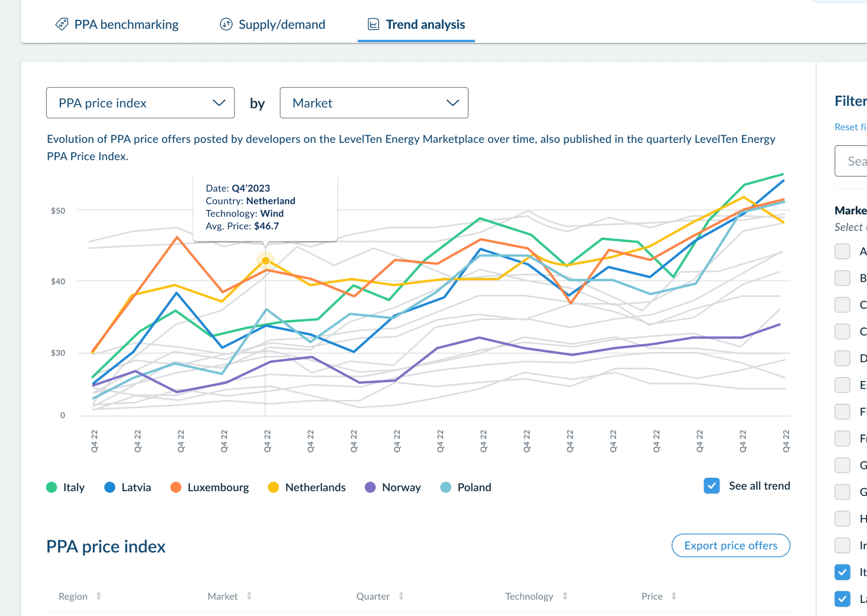This screenshot has height=616, width=867.
Task: Uncheck the Latvia market filter checkbox
Action: click(842, 599)
